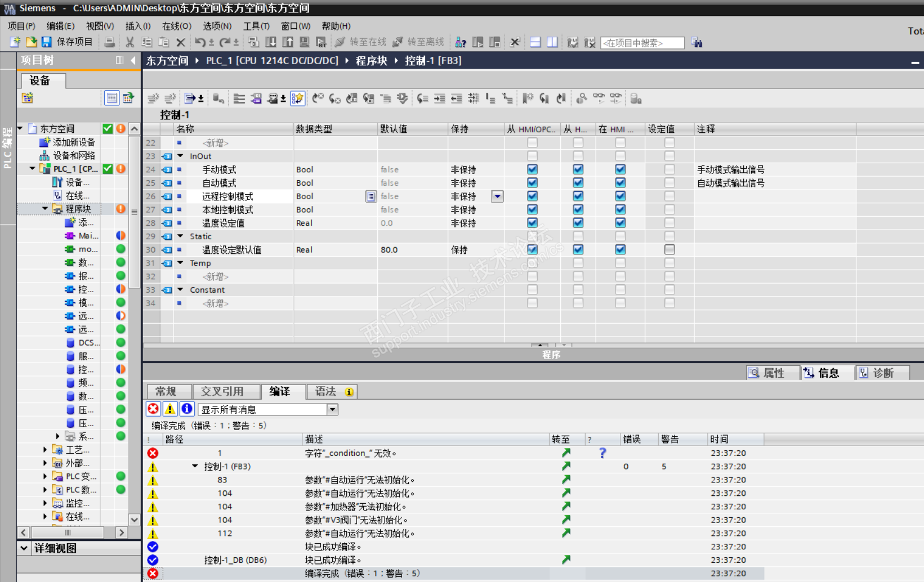The width and height of the screenshot is (924, 582).
Task: Collapse the 控制-1 (FB3) group in compile results
Action: (x=195, y=466)
